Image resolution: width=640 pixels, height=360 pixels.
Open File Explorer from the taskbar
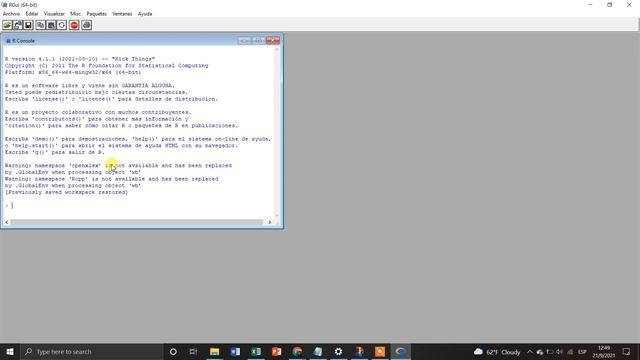pyautogui.click(x=214, y=351)
